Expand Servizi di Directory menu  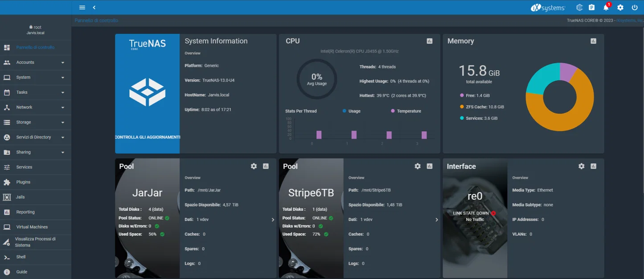[x=36, y=137]
